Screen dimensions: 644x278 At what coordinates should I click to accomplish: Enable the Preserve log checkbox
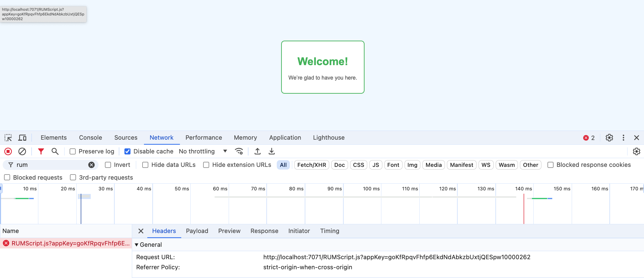73,151
